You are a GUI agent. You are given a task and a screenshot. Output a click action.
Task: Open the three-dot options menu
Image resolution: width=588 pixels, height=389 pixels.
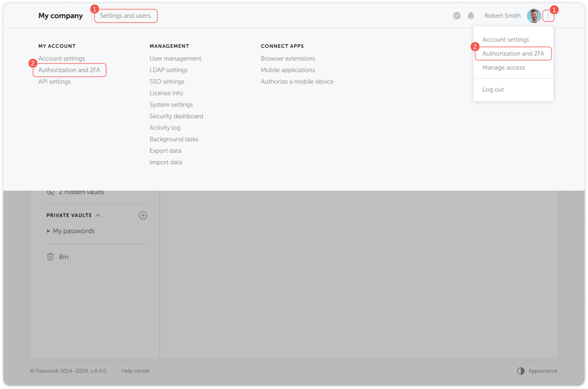click(x=548, y=16)
